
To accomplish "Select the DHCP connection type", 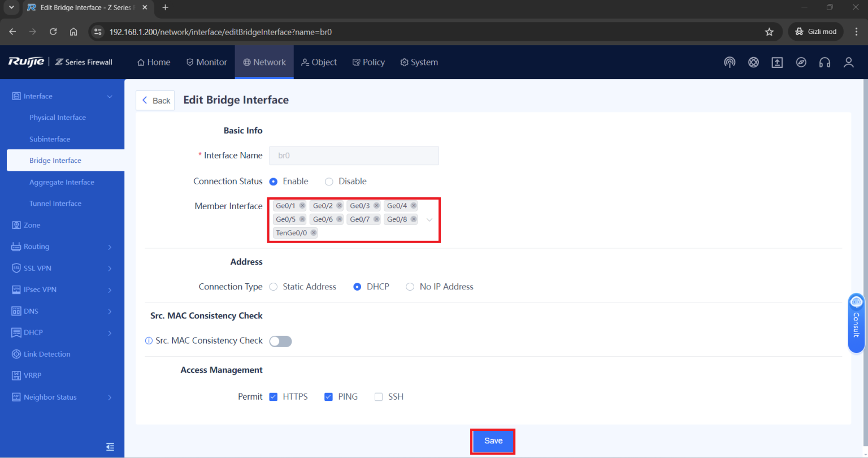I will (357, 287).
